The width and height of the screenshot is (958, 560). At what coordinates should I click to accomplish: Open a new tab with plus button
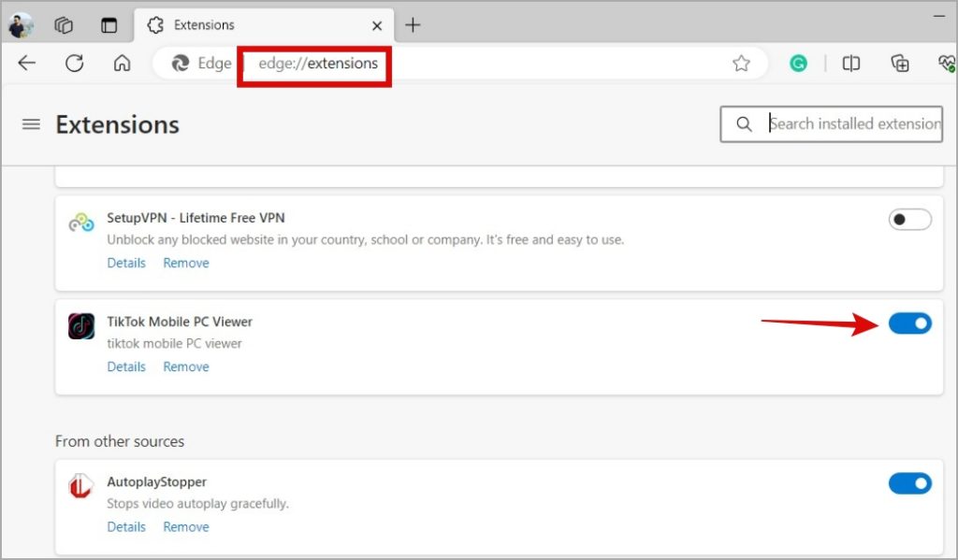point(413,25)
